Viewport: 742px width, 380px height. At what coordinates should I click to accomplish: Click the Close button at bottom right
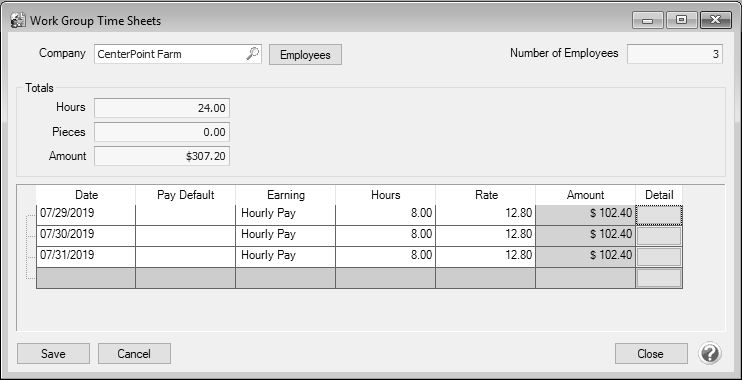[x=651, y=353]
